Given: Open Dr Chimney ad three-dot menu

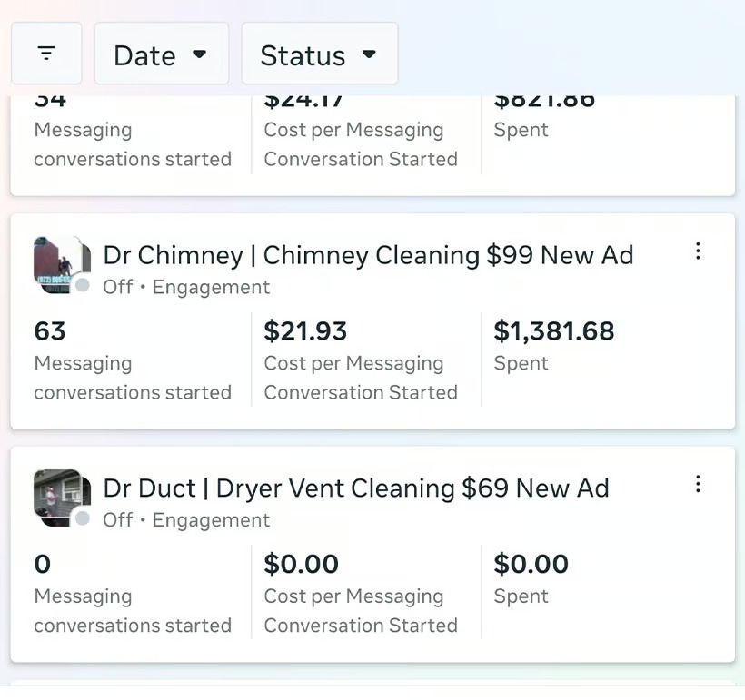Looking at the screenshot, I should click(x=698, y=251).
